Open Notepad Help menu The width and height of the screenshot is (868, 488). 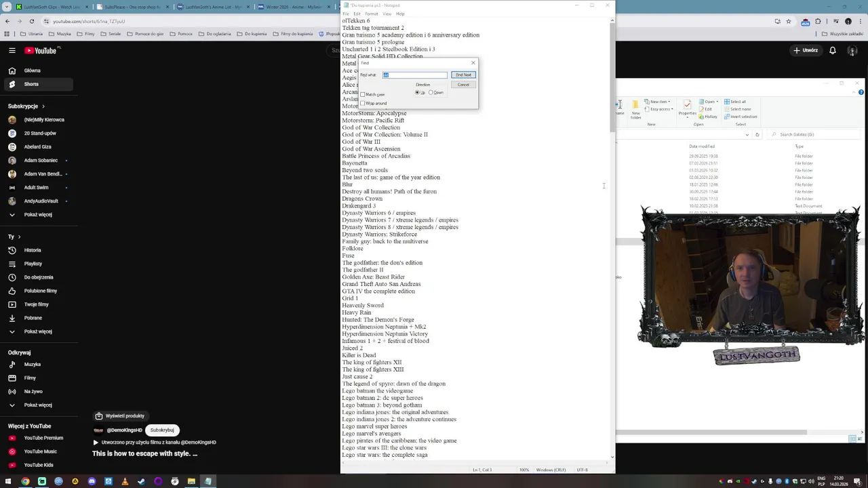click(x=400, y=14)
